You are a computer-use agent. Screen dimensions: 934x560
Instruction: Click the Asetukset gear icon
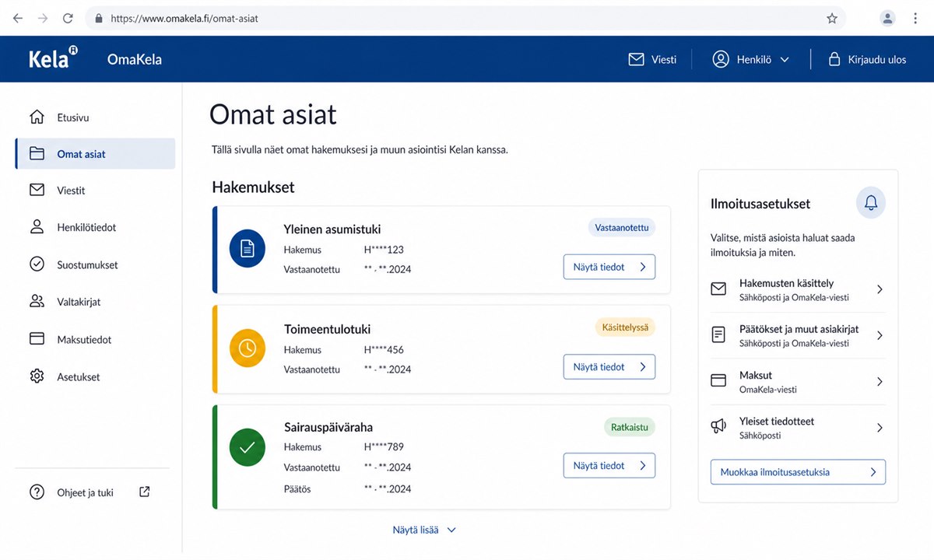point(37,376)
